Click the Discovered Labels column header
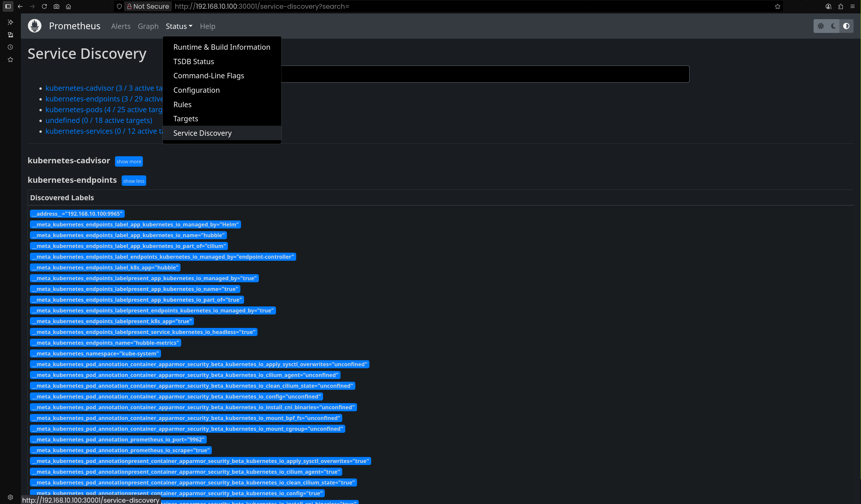The height and width of the screenshot is (504, 861). (62, 198)
